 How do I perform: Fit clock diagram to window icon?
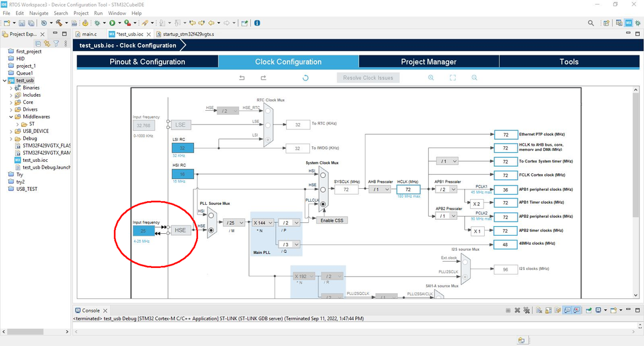(x=453, y=77)
